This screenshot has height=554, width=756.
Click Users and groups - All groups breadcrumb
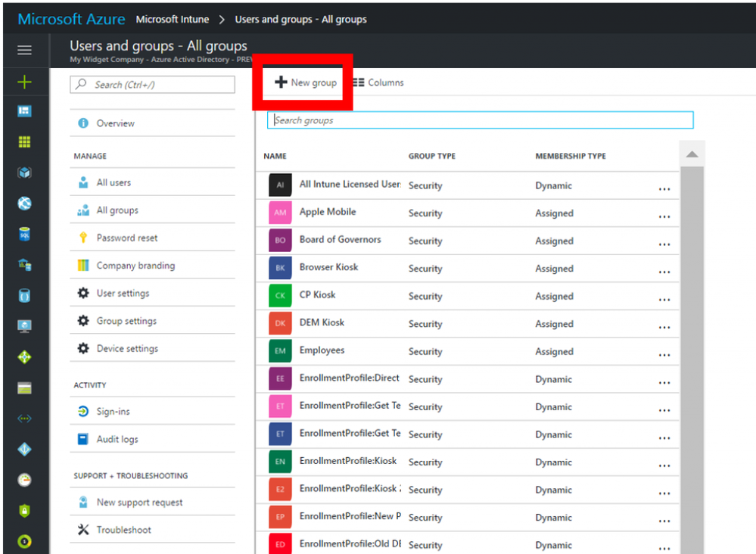coord(301,19)
